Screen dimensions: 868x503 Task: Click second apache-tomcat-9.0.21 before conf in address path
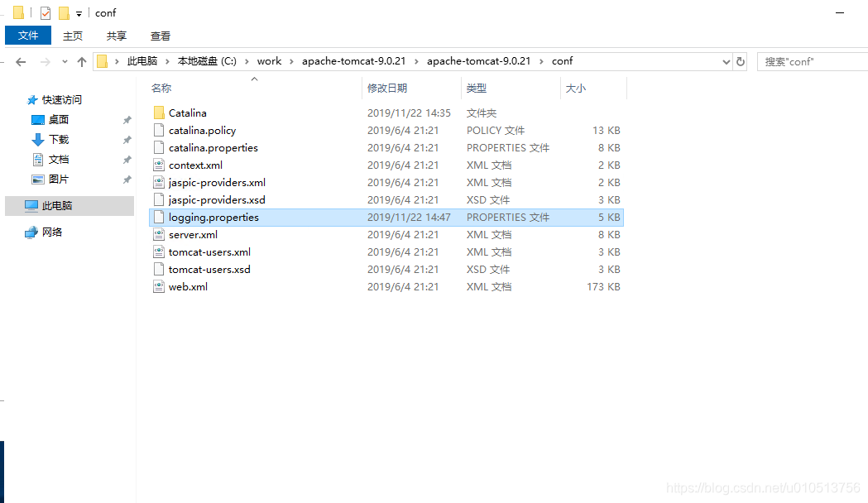coord(479,61)
